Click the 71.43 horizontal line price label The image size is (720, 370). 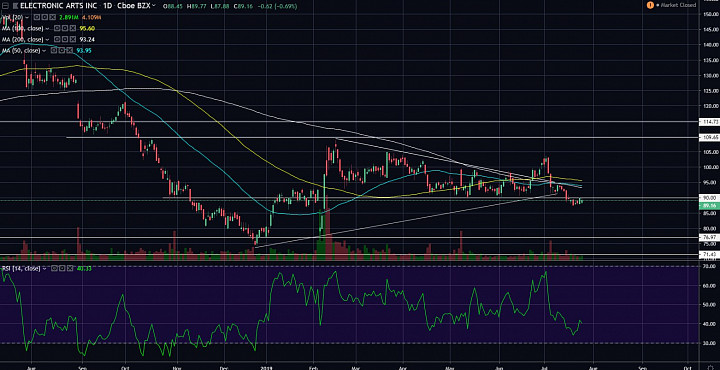click(710, 254)
